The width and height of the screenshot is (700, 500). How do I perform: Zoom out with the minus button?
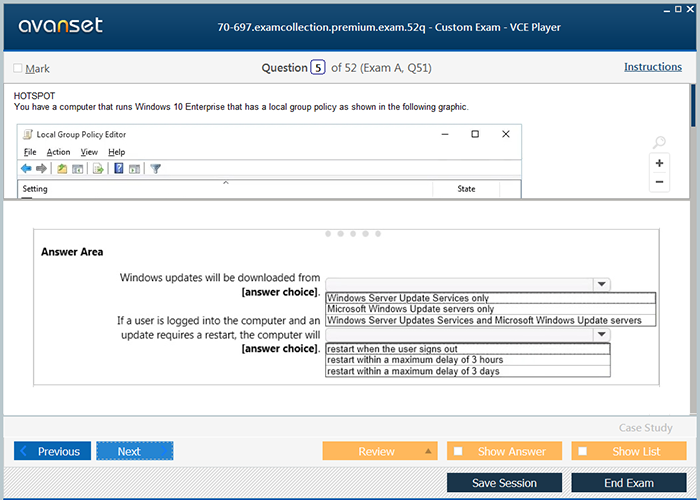click(659, 182)
